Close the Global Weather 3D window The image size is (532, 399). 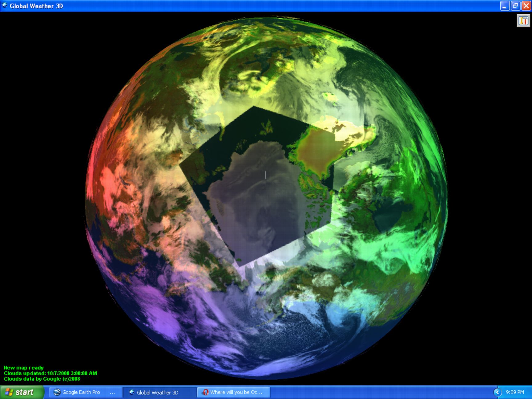526,6
